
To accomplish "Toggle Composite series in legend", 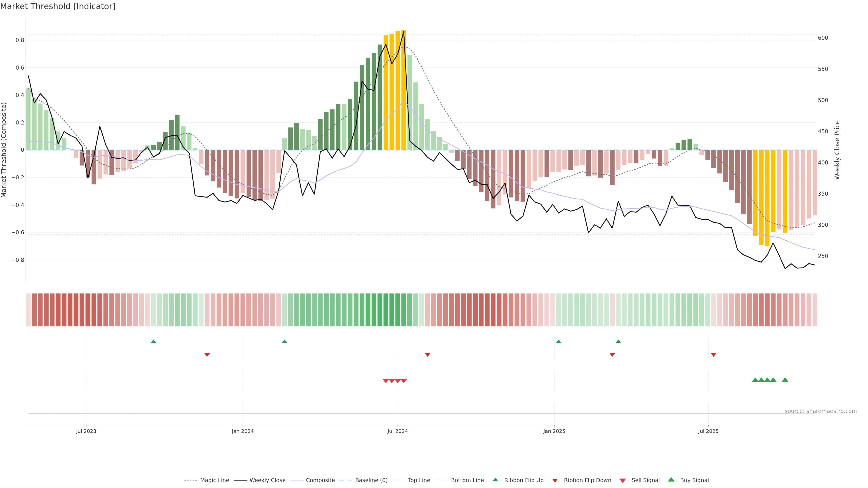I will tap(320, 480).
